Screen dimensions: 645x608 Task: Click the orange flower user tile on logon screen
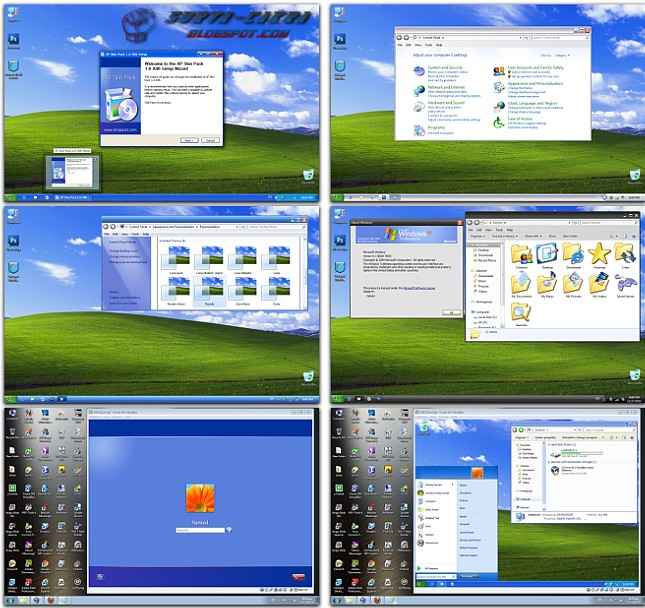pyautogui.click(x=200, y=498)
